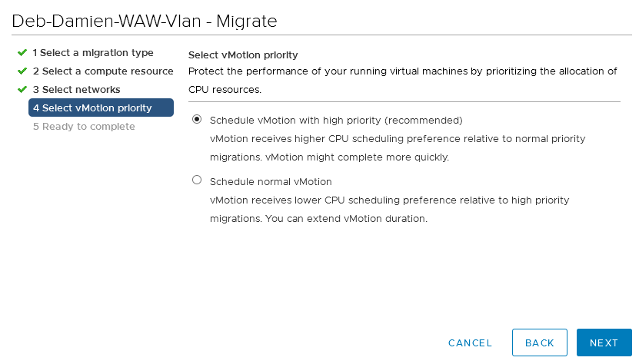Click the greyed 'Ready to complete' step
The image size is (639, 364).
pyautogui.click(x=84, y=127)
